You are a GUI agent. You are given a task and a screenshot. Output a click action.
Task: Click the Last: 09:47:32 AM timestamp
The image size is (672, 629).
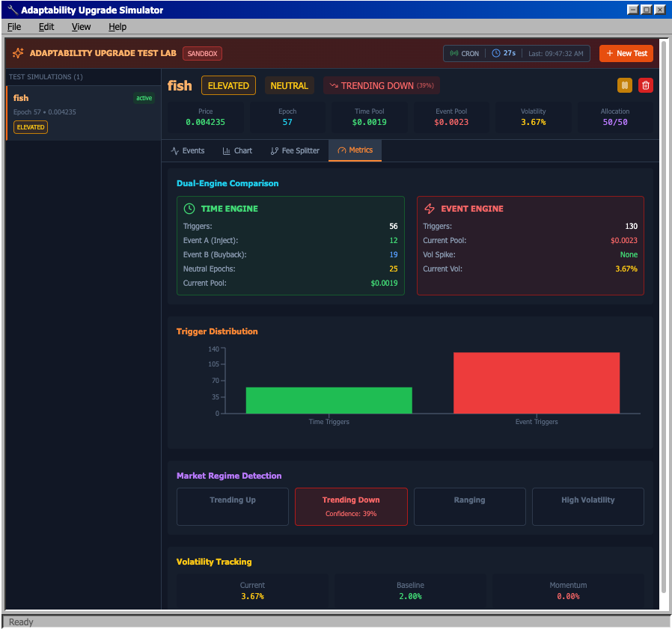click(555, 54)
